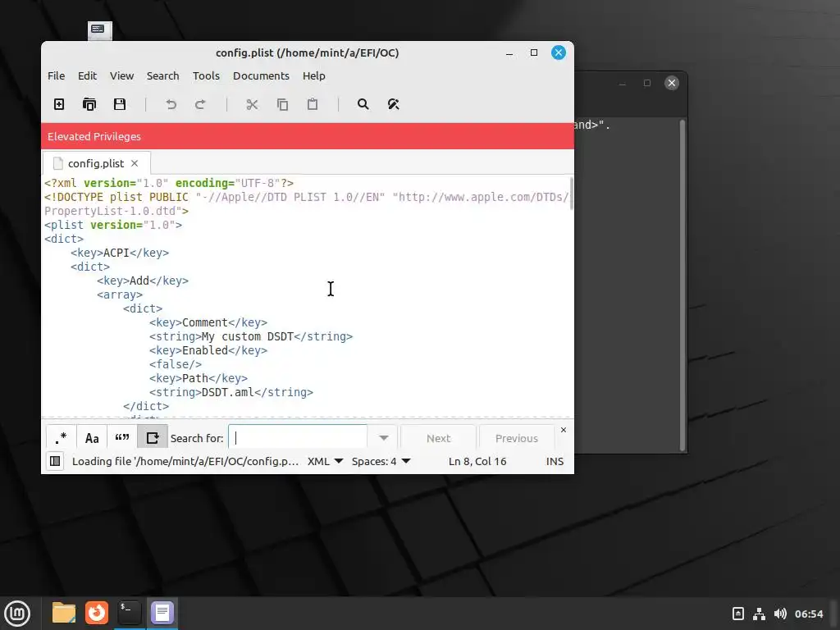Redo the last undone edit
Viewport: 840px width, 630px height.
point(200,104)
